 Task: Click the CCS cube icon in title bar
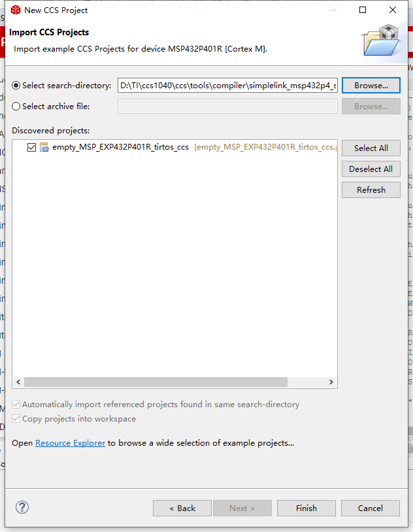[16, 10]
